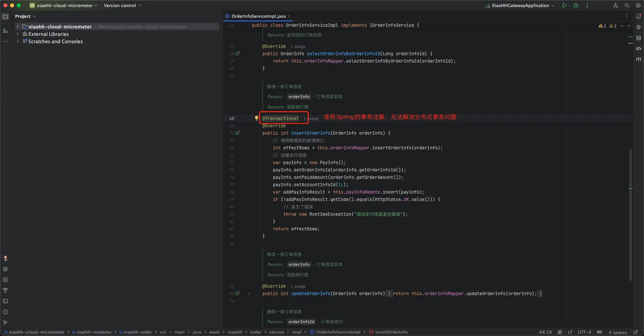Click the gutter override icon on line 58
Screen dimensions: 644x336
point(238,53)
